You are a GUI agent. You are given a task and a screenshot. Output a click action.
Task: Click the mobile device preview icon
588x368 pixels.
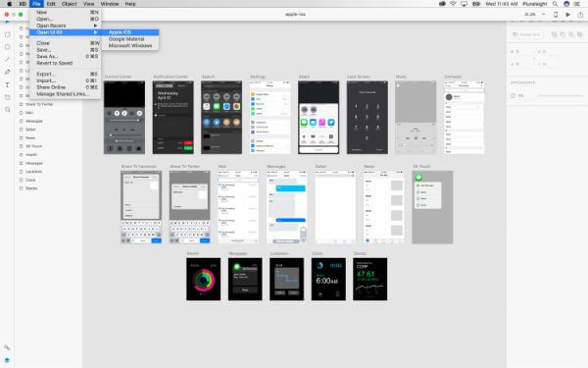556,15
